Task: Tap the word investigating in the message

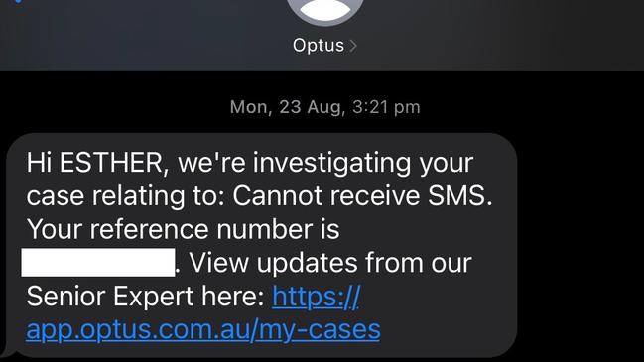Action: point(331,164)
